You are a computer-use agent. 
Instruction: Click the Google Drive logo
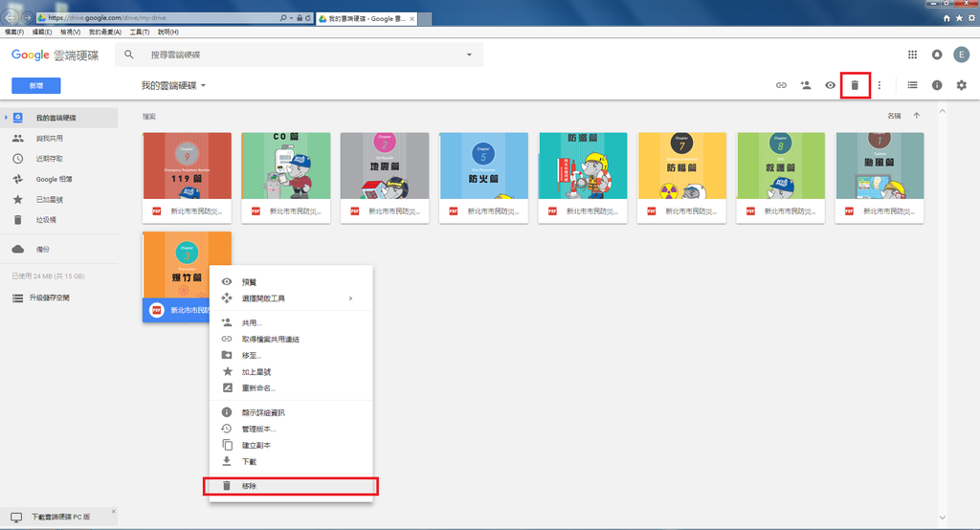55,55
